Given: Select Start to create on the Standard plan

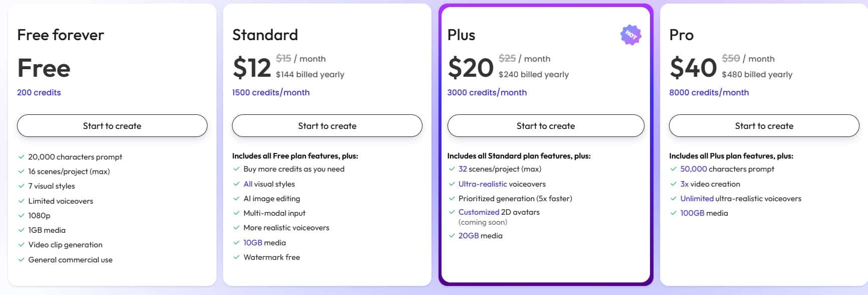Looking at the screenshot, I should (x=327, y=126).
